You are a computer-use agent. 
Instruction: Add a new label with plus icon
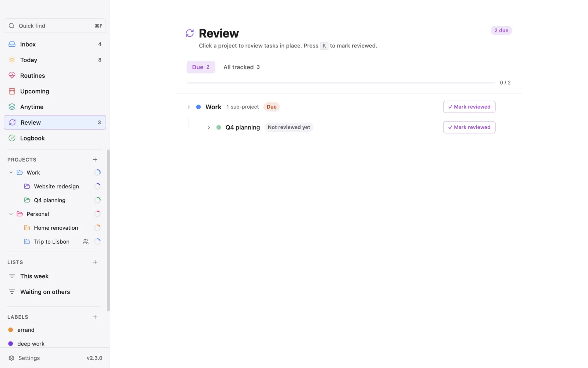click(x=95, y=317)
